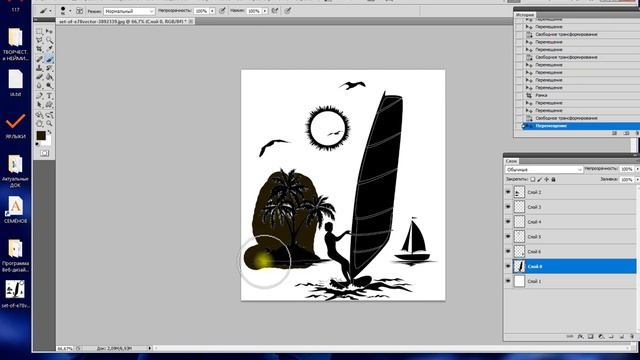Select the Type (T) tool
640x360 pixels.
[49, 96]
